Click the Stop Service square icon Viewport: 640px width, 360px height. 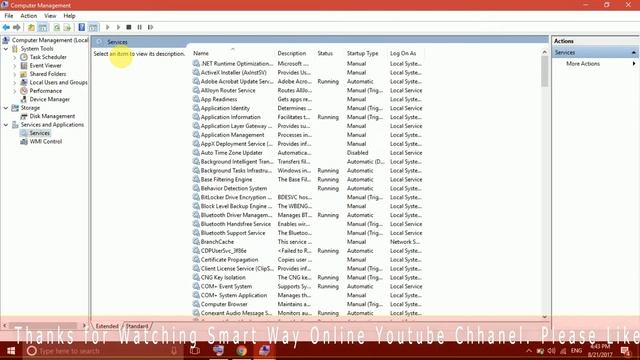click(129, 27)
